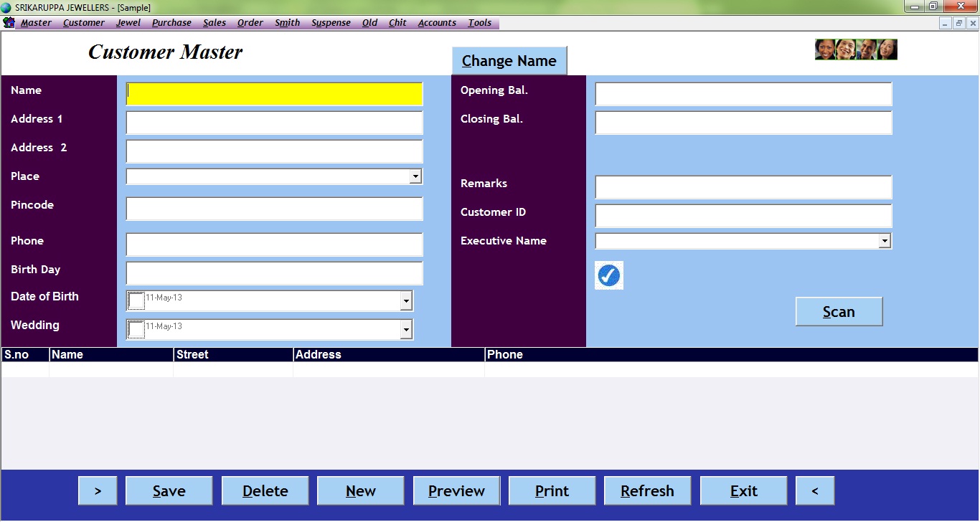Restore the inner child window
Viewport: 980px width, 522px height.
coord(958,23)
